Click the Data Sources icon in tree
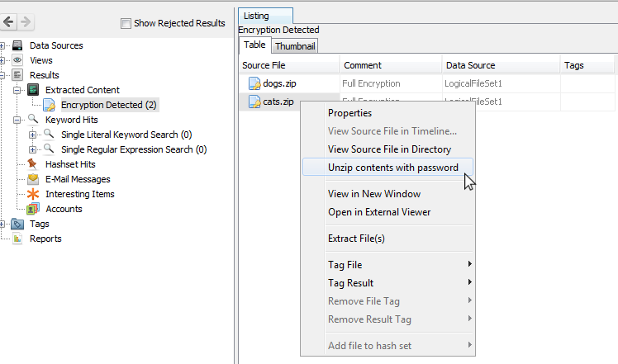This screenshot has width=618, height=364. tap(17, 45)
